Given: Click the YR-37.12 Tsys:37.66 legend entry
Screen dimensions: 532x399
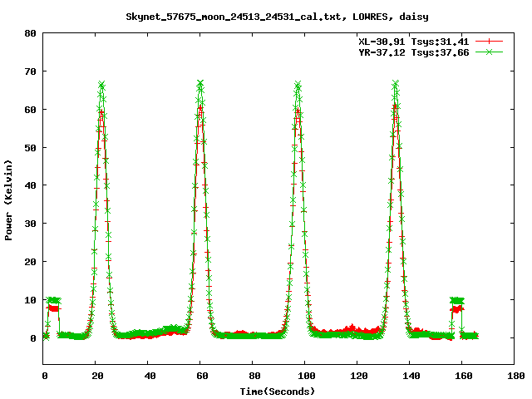Looking at the screenshot, I should point(414,52).
